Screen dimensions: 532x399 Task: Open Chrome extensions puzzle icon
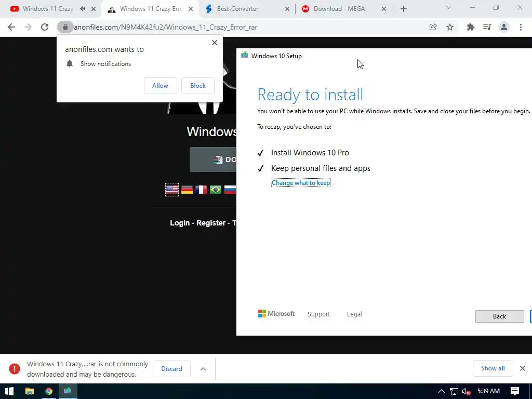click(x=470, y=27)
